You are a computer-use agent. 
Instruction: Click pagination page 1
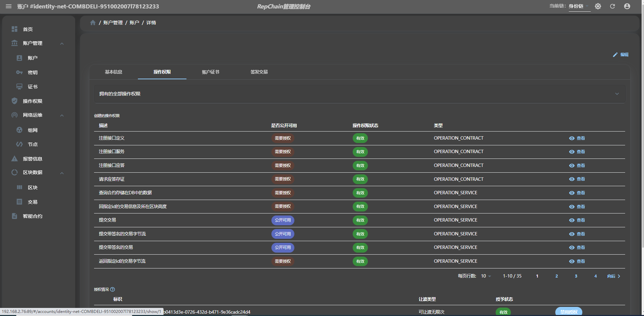(537, 276)
